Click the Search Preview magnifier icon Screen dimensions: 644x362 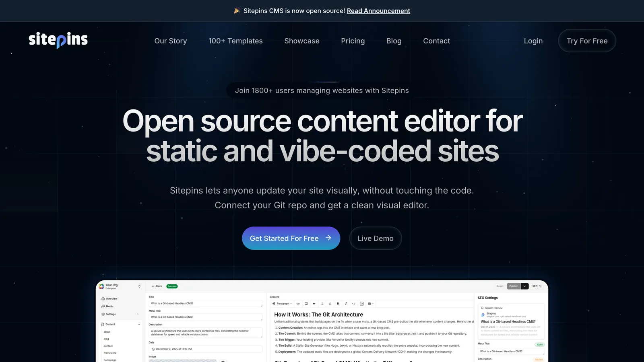pos(482,308)
